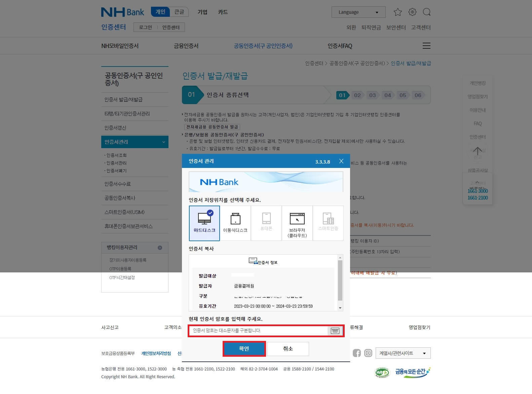This screenshot has width=532, height=394.
Task: Open the Facebook icon in footer
Action: pos(357,353)
